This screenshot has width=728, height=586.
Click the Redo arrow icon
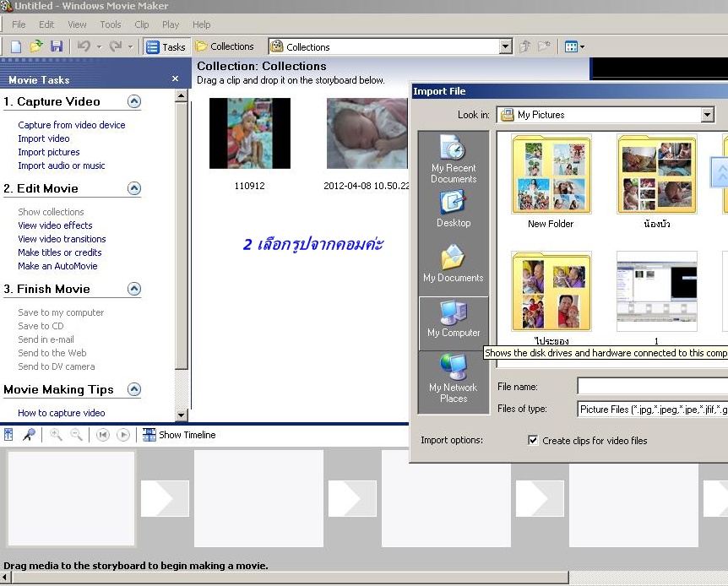coord(116,46)
